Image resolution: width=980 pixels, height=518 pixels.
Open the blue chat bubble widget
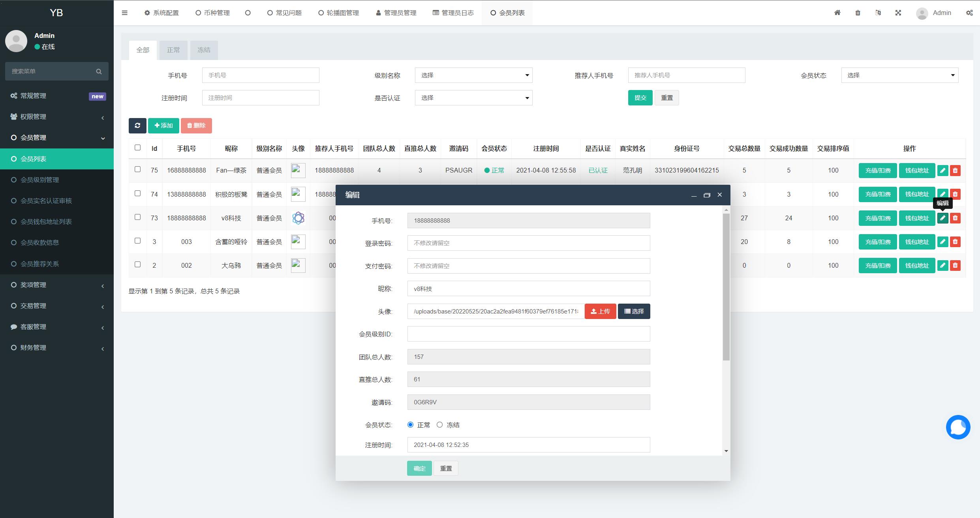[958, 427]
